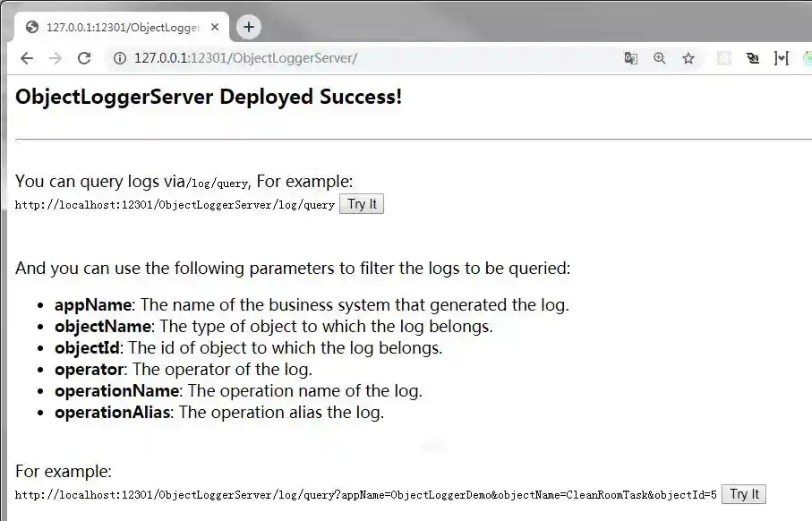Close the 127.0.0.1:12301 tab

click(x=214, y=27)
